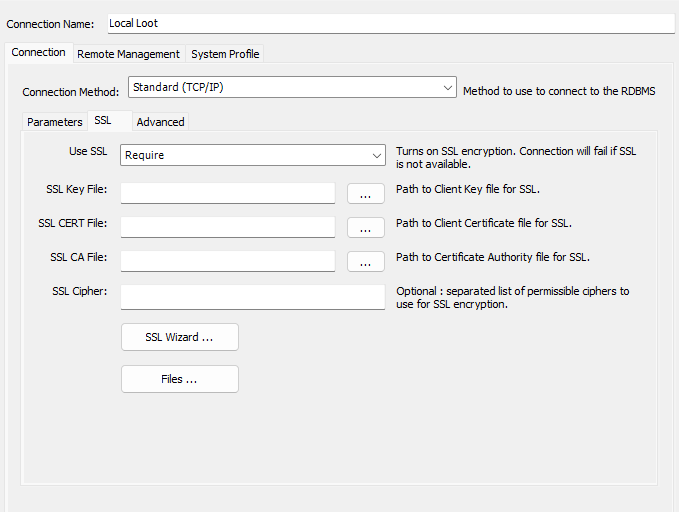679x512 pixels.
Task: Expand the Use SSL dropdown showing Require
Action: (253, 155)
